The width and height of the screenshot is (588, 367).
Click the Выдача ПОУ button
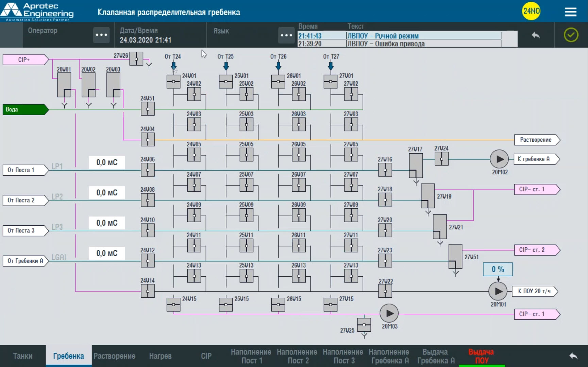tap(481, 356)
